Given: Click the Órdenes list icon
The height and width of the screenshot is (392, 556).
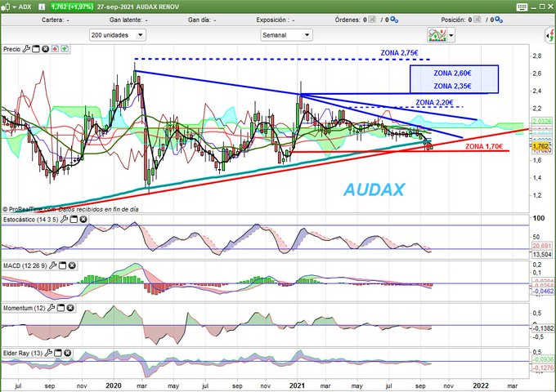Looking at the screenshot, I should pyautogui.click(x=372, y=20).
